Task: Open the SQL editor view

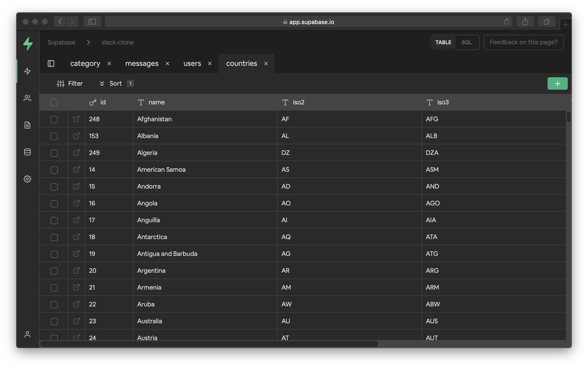Action: (467, 42)
